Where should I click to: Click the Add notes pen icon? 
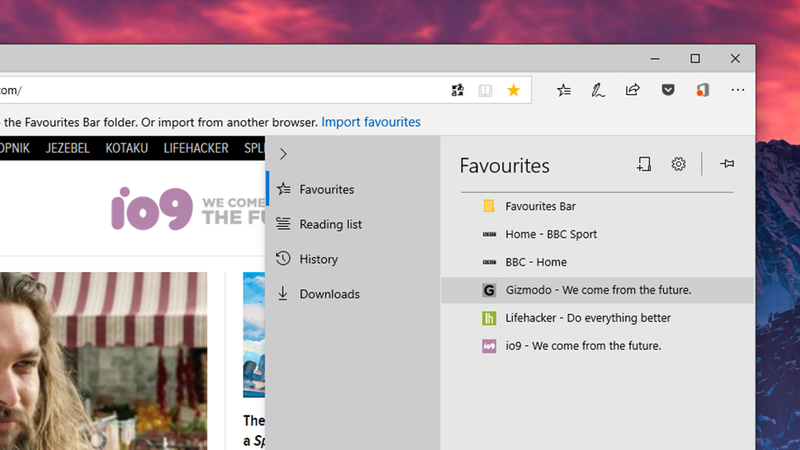pyautogui.click(x=598, y=90)
